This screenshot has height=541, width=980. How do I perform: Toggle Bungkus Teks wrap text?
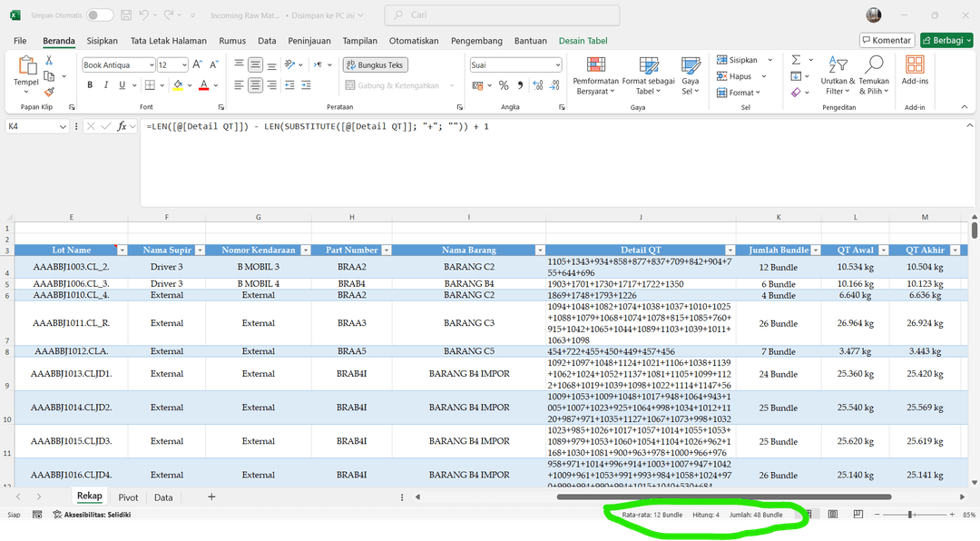point(376,65)
